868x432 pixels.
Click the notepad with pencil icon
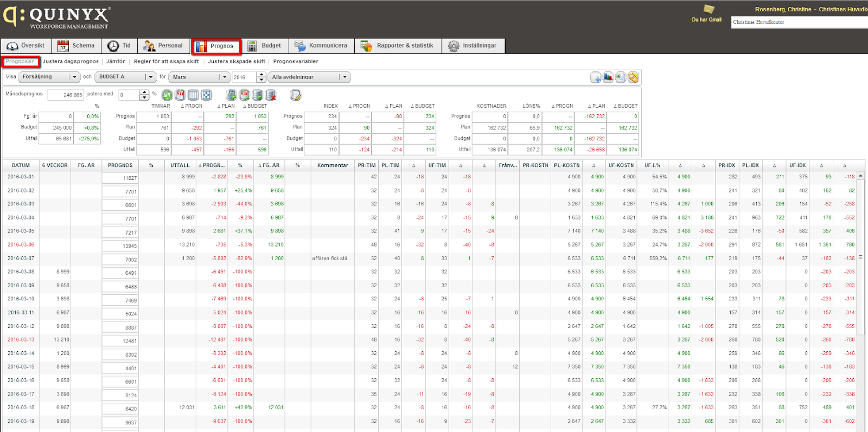pos(295,95)
